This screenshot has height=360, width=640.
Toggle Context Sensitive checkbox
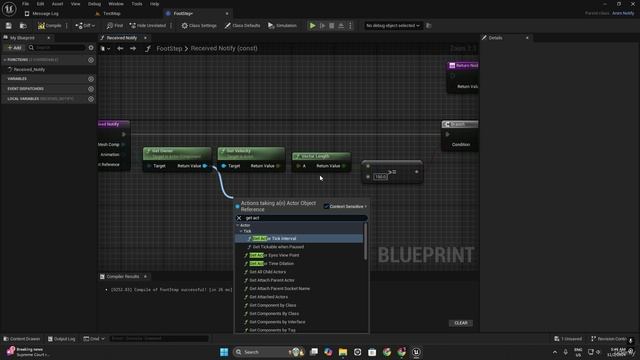point(326,207)
